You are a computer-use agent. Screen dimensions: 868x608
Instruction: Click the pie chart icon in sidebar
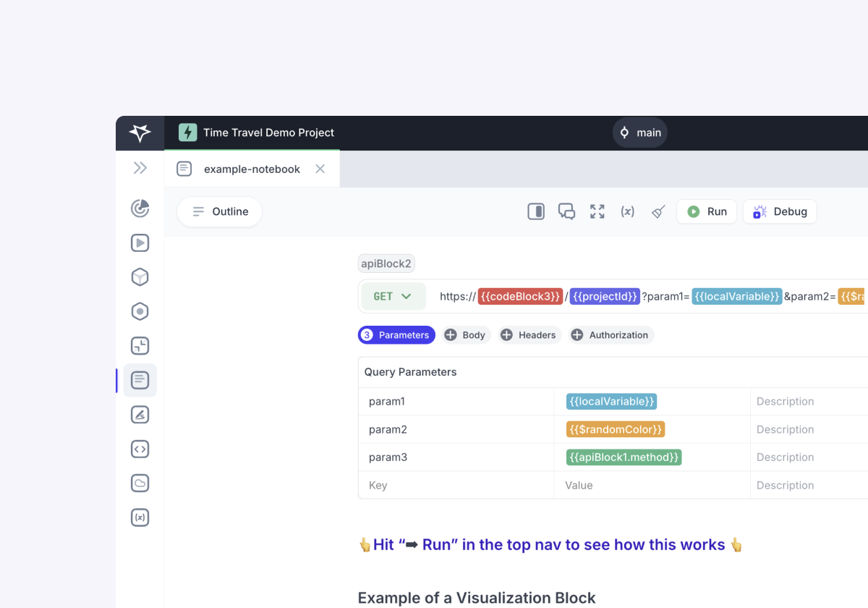tap(140, 208)
